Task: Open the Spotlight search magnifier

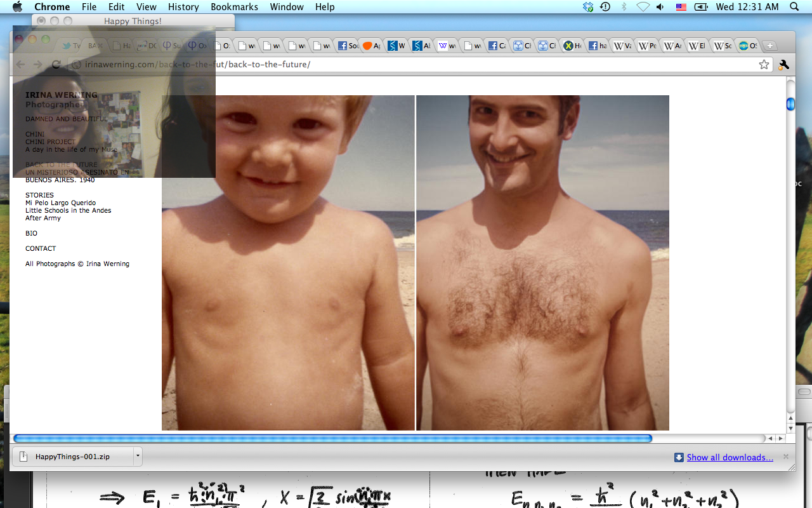Action: coord(794,7)
